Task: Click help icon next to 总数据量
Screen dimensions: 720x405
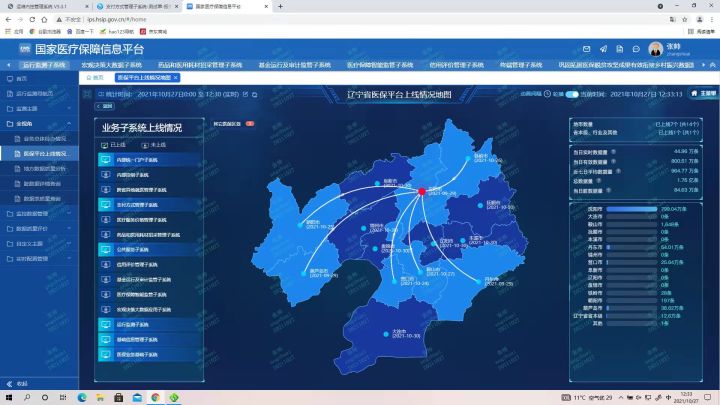Action: [598, 180]
